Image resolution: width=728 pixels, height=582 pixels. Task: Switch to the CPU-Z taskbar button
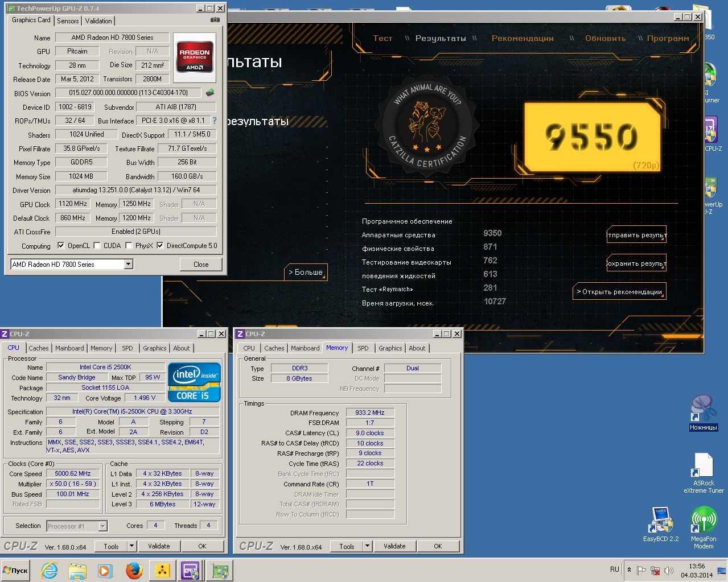pos(190,570)
